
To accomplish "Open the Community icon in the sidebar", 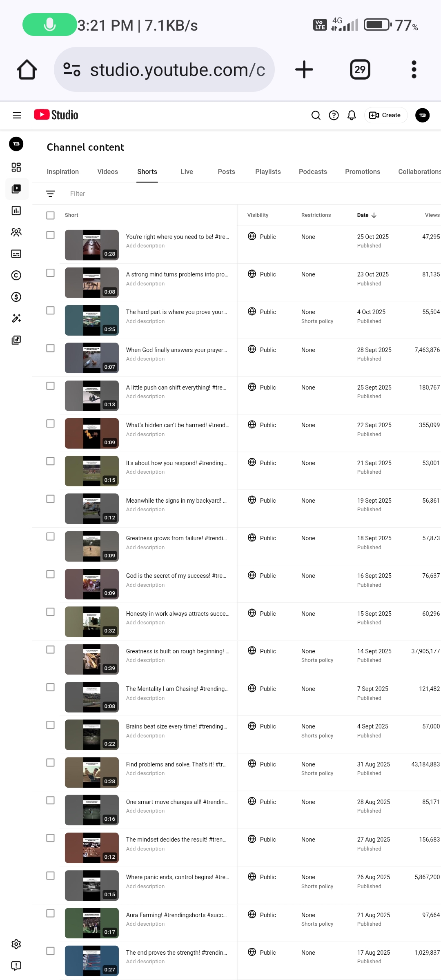I will 16,232.
